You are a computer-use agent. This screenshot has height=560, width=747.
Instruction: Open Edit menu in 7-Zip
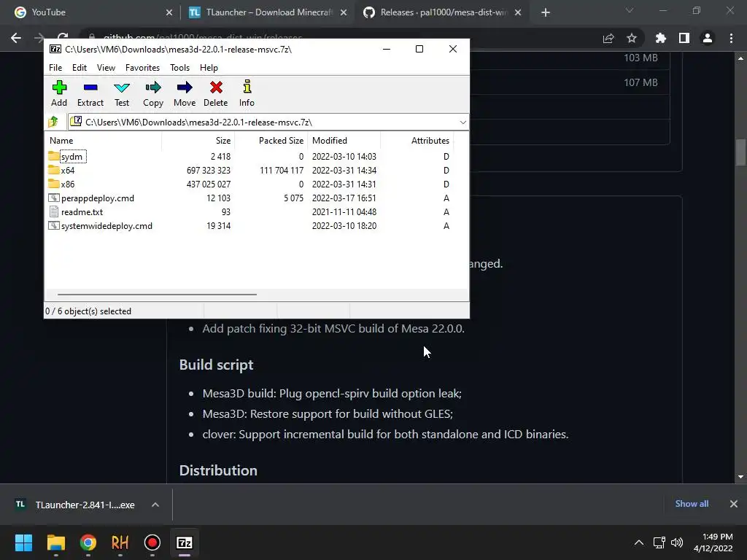pyautogui.click(x=79, y=68)
